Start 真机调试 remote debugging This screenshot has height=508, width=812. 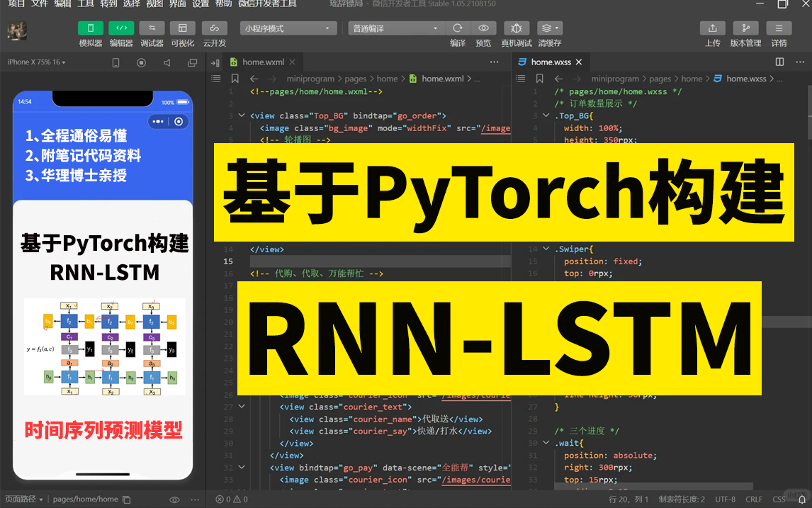517,29
